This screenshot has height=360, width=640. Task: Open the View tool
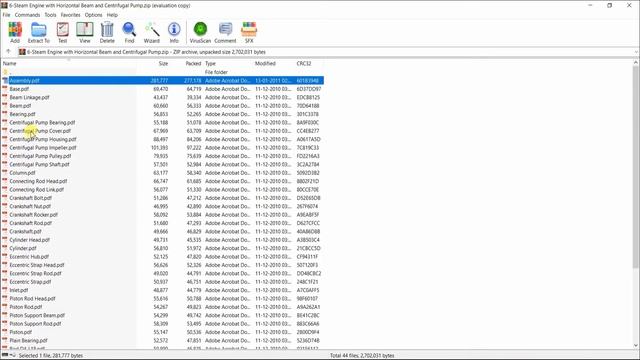[85, 33]
